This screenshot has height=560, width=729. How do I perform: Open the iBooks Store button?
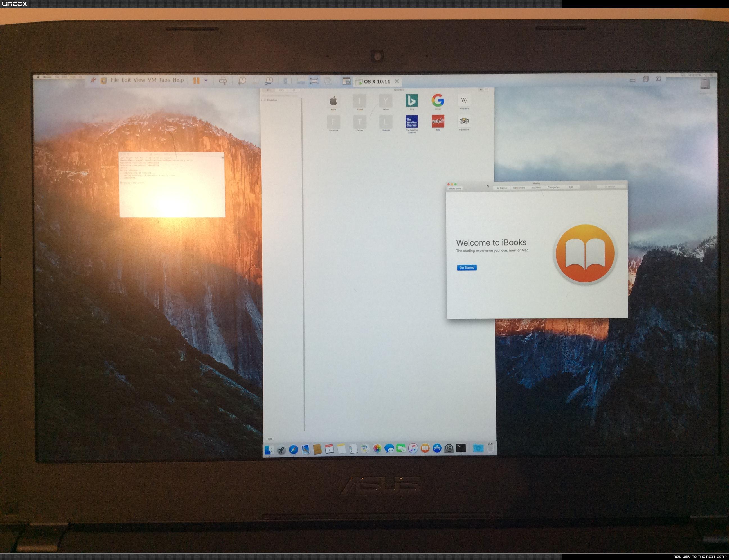(455, 189)
